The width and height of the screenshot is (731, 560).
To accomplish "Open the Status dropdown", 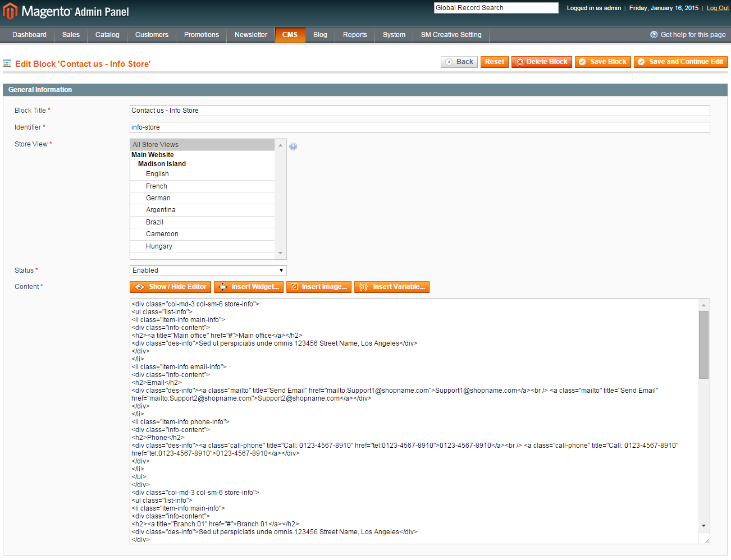I will pos(208,270).
